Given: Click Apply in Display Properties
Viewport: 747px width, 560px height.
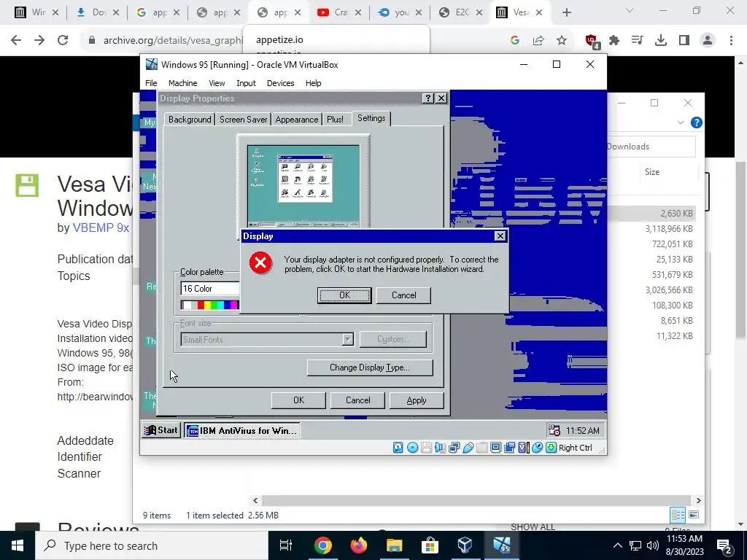Looking at the screenshot, I should [x=417, y=400].
